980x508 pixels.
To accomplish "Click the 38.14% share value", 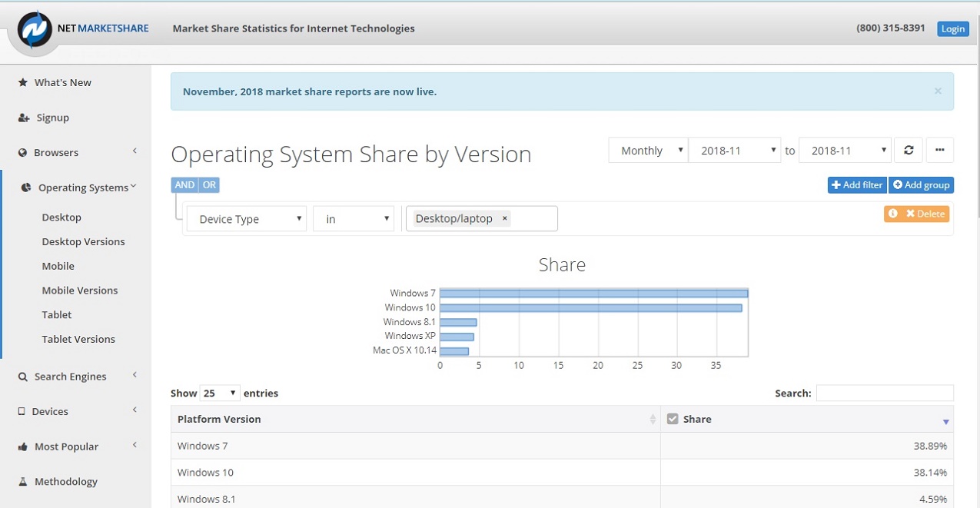I will [930, 473].
